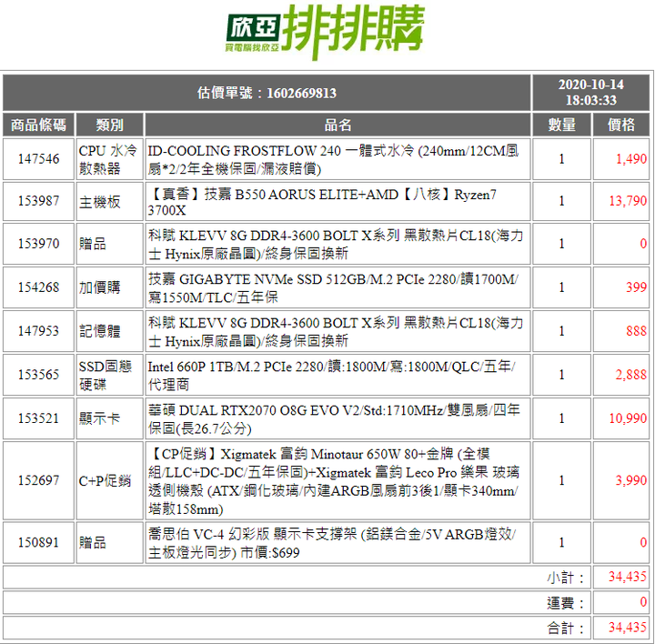
Task: Click the 小計 label
Action: [x=565, y=578]
